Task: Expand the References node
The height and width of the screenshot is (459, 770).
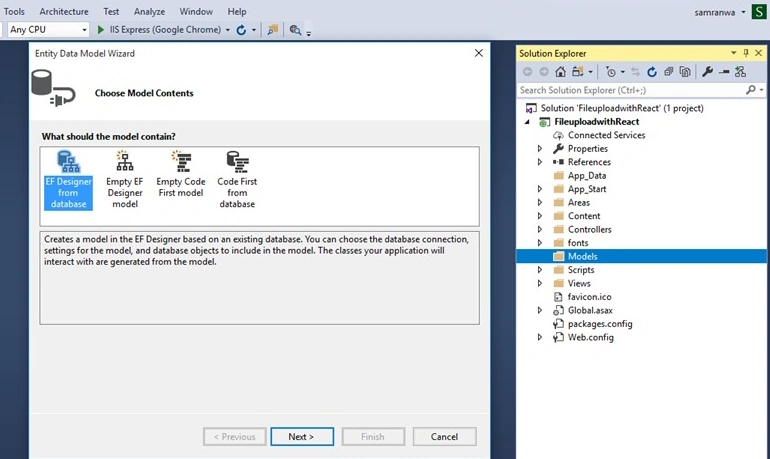Action: 540,162
